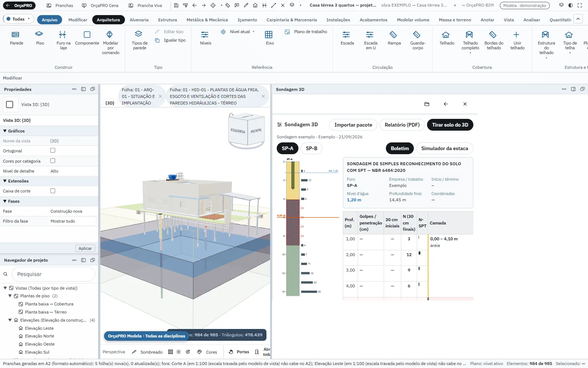Open Modelar por comando tool
This screenshot has width=588, height=368.
[110, 43]
